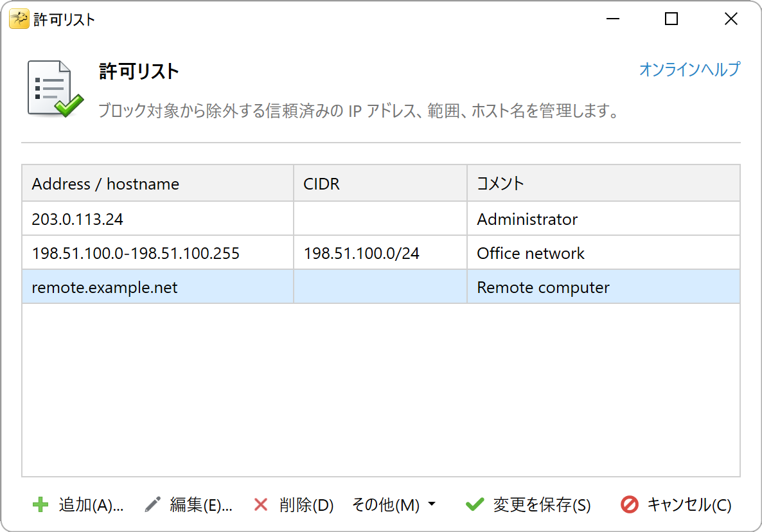The width and height of the screenshot is (762, 532).
Task: Click the Office network comment cell
Action: [x=603, y=253]
